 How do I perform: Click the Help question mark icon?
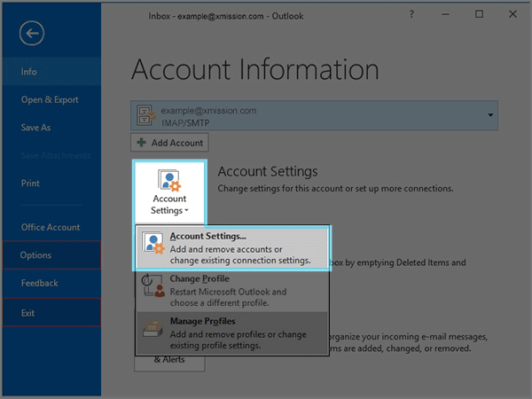(x=411, y=14)
